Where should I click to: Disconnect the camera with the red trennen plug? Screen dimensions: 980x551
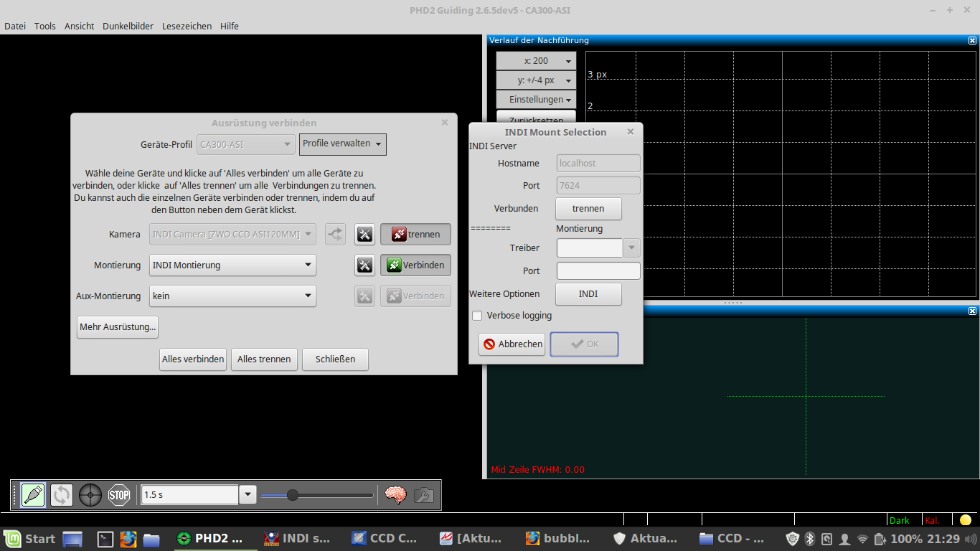(x=415, y=234)
